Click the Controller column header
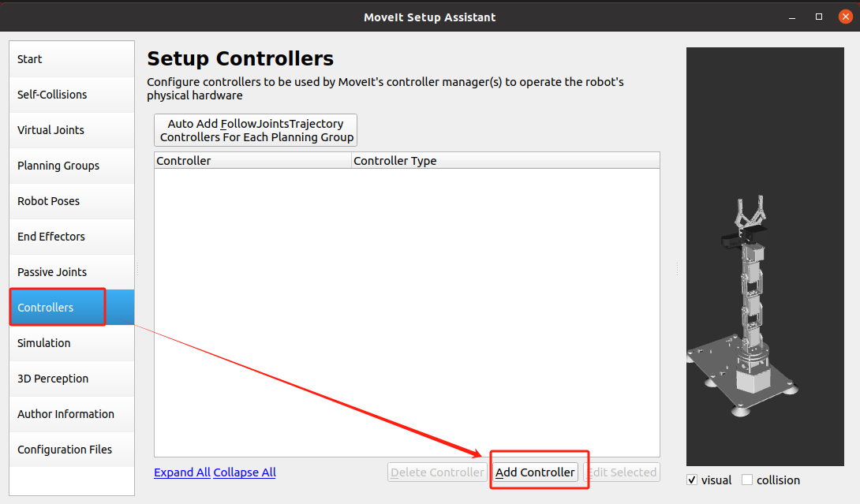This screenshot has width=860, height=504. pos(252,161)
